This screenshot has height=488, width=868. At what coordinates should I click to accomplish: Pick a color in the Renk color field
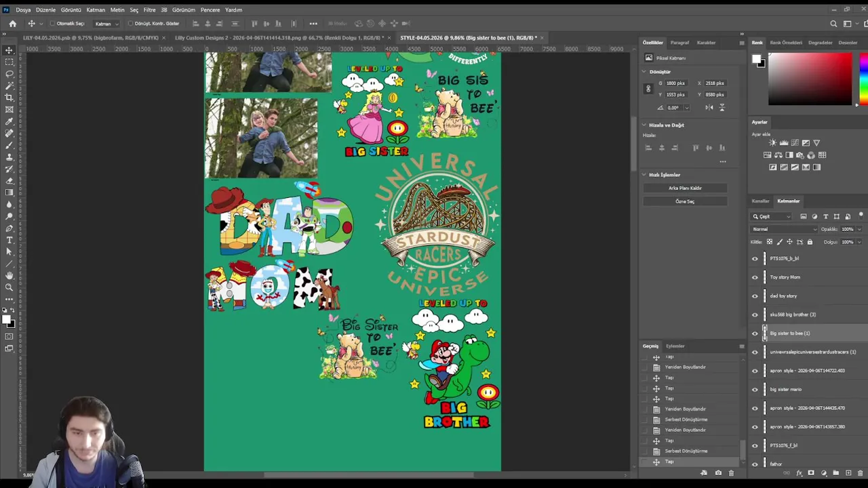810,79
